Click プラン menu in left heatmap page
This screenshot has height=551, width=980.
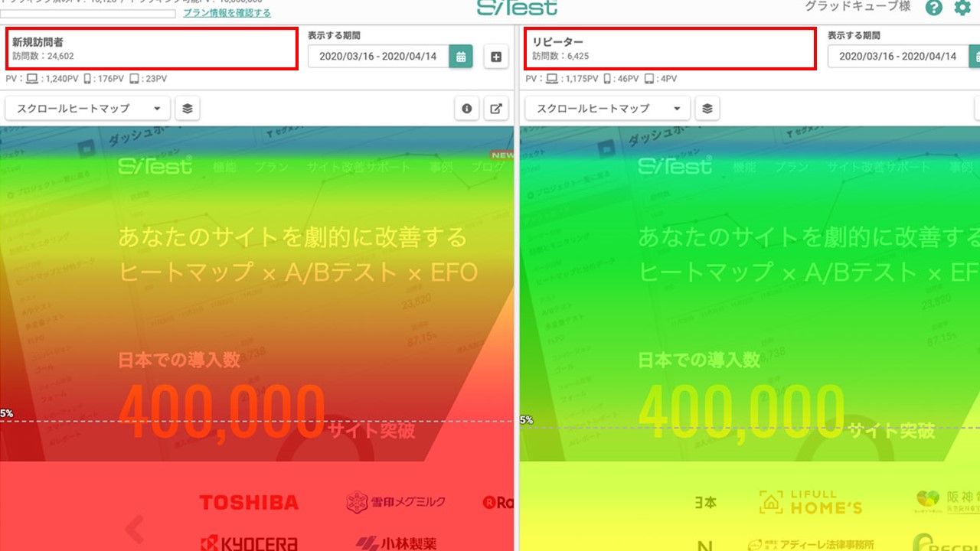click(x=272, y=166)
